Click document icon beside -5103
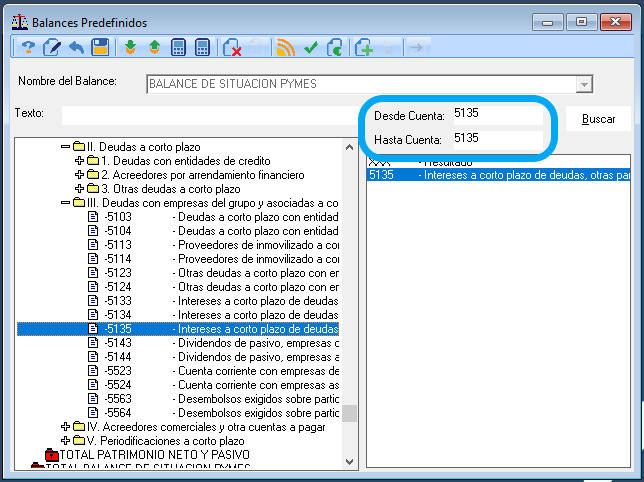This screenshot has height=482, width=644. (x=93, y=216)
